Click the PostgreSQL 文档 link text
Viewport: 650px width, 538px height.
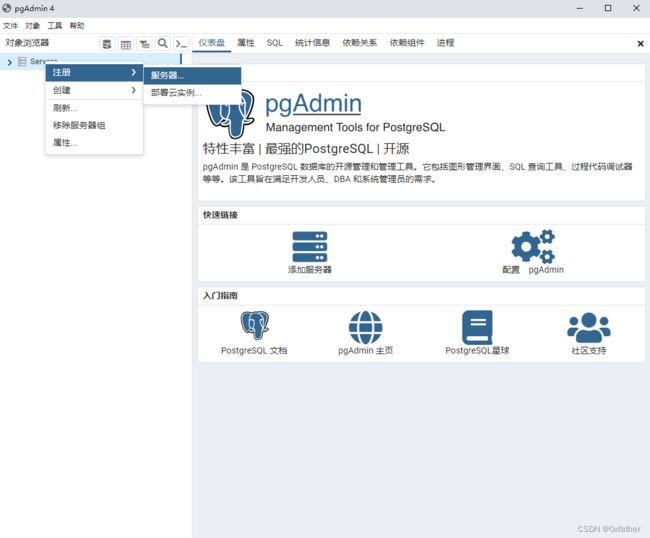(x=254, y=351)
